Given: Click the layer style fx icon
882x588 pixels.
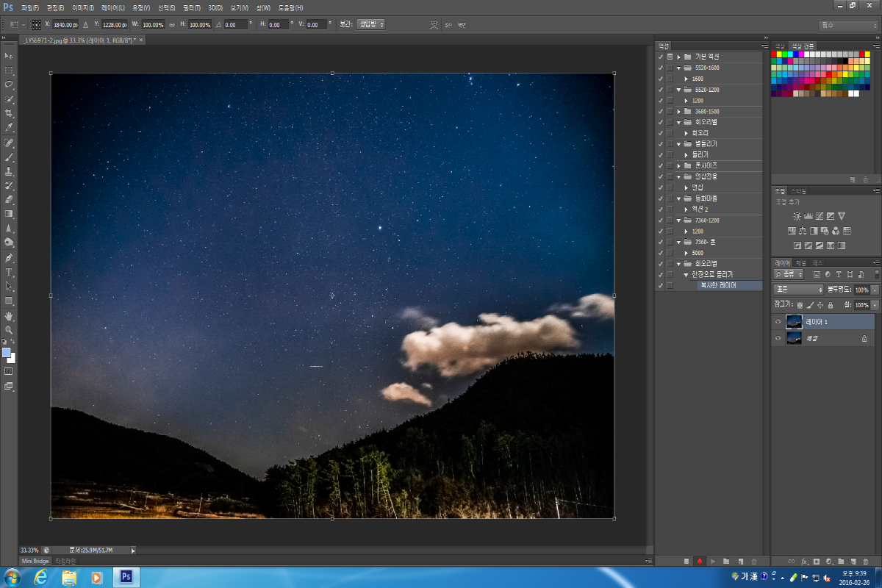Looking at the screenshot, I should click(x=804, y=562).
